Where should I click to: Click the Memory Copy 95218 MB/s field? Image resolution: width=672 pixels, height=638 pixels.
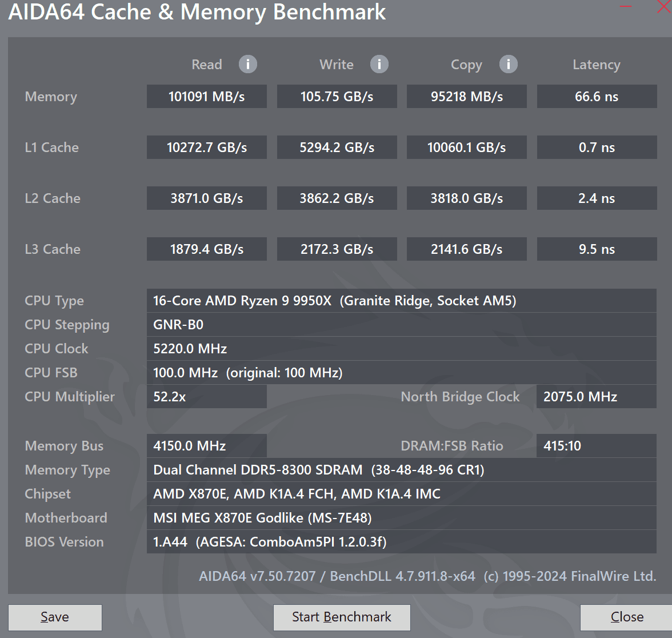pyautogui.click(x=466, y=97)
